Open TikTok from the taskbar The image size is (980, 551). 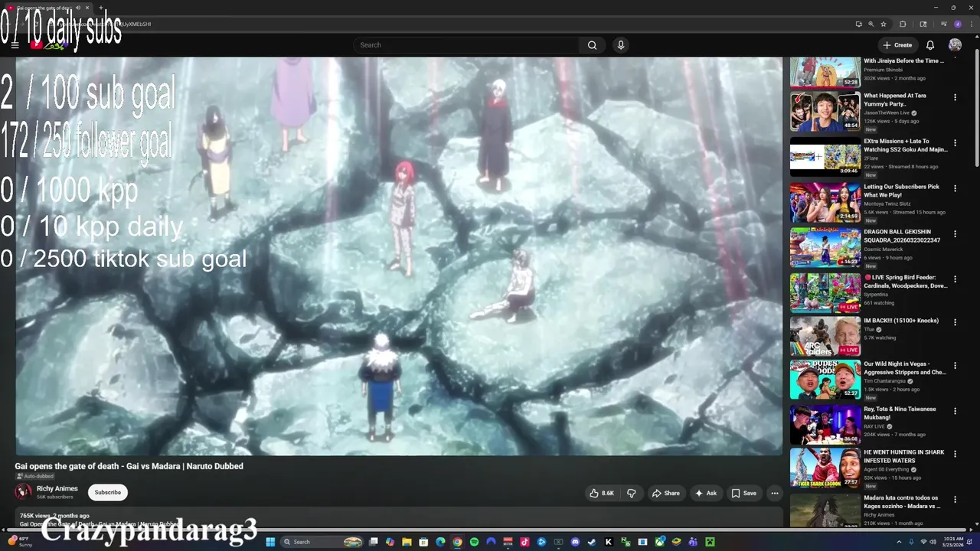tap(524, 542)
